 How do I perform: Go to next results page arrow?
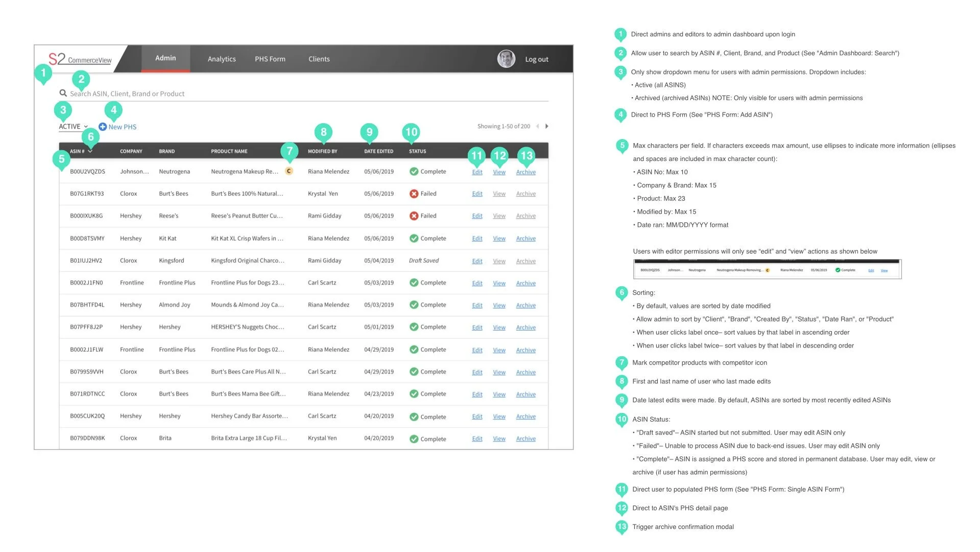pos(547,126)
